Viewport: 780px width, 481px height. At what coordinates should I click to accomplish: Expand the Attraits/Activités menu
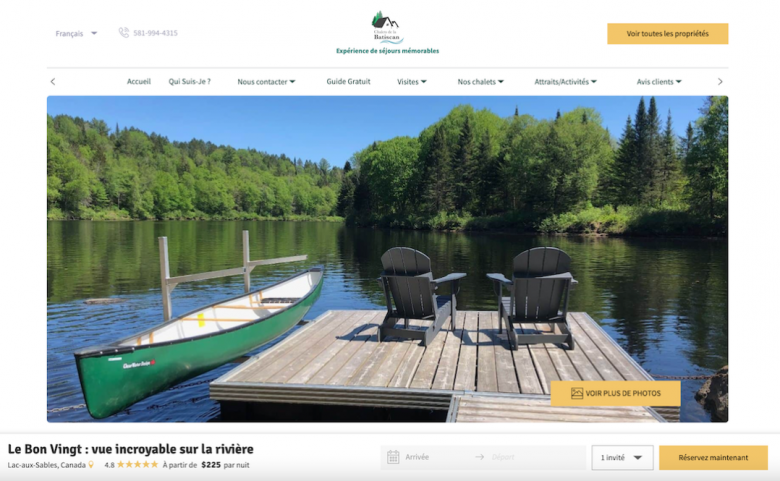coord(565,82)
